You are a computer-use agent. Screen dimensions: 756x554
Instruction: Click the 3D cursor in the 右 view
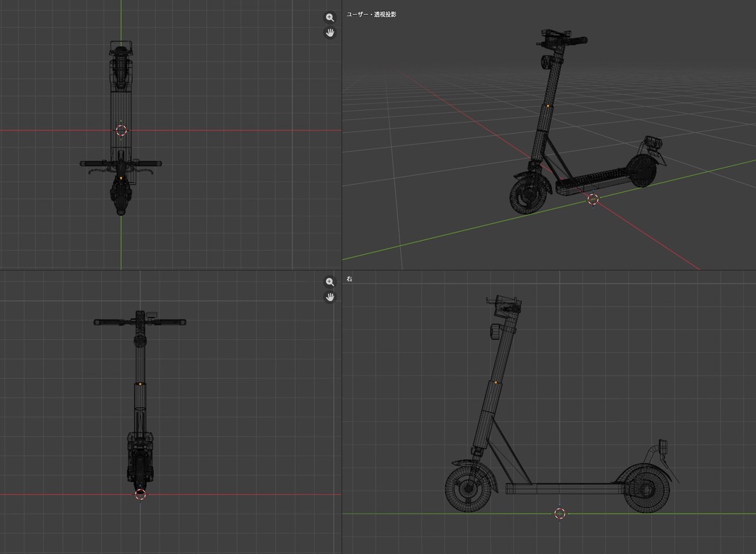(x=560, y=513)
